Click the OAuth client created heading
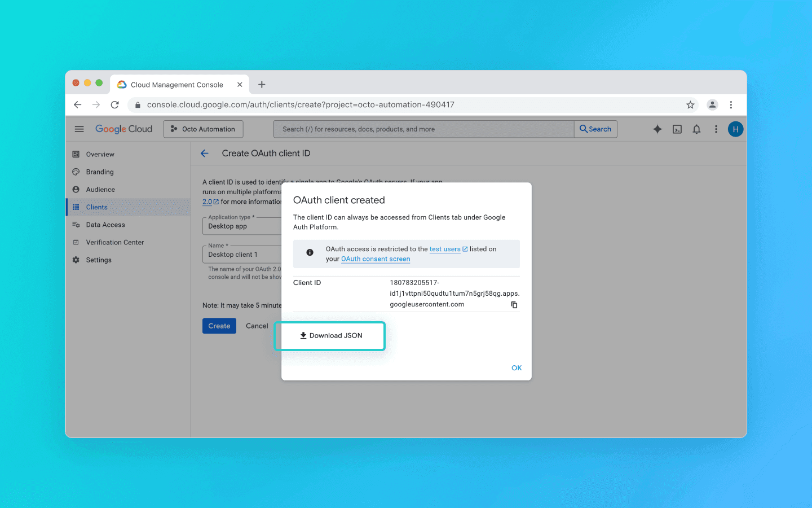The width and height of the screenshot is (812, 508). pyautogui.click(x=339, y=200)
